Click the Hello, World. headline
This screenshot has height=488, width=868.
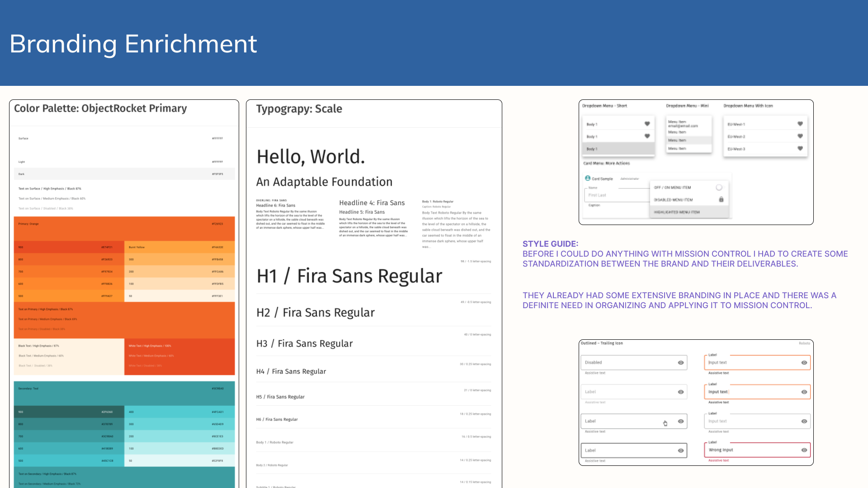point(311,157)
